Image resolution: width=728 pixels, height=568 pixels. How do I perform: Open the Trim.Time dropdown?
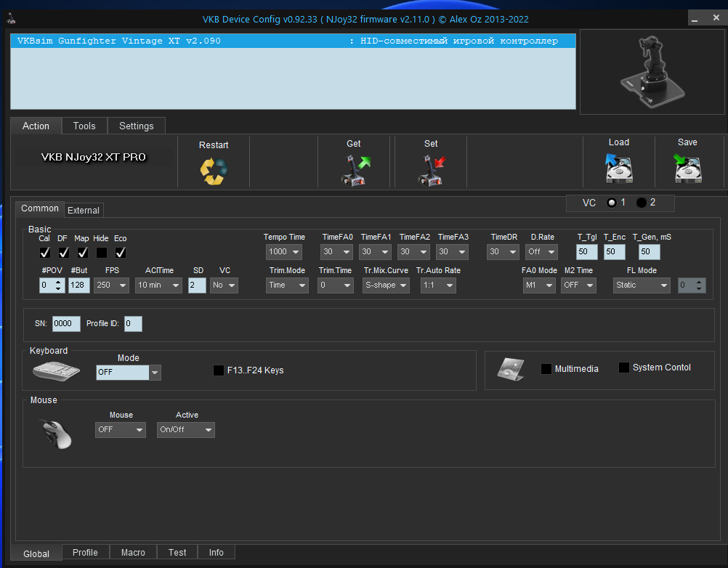(335, 285)
